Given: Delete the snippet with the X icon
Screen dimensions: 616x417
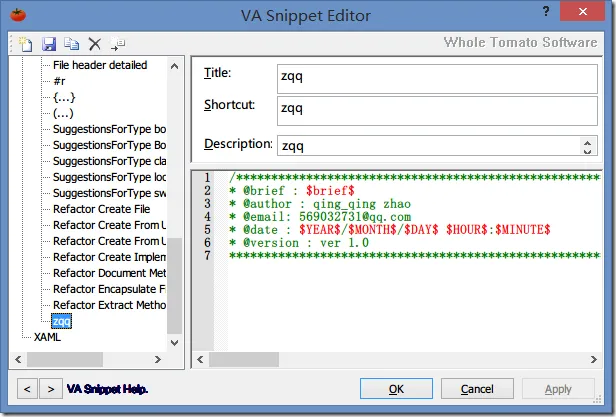Looking at the screenshot, I should coord(95,43).
